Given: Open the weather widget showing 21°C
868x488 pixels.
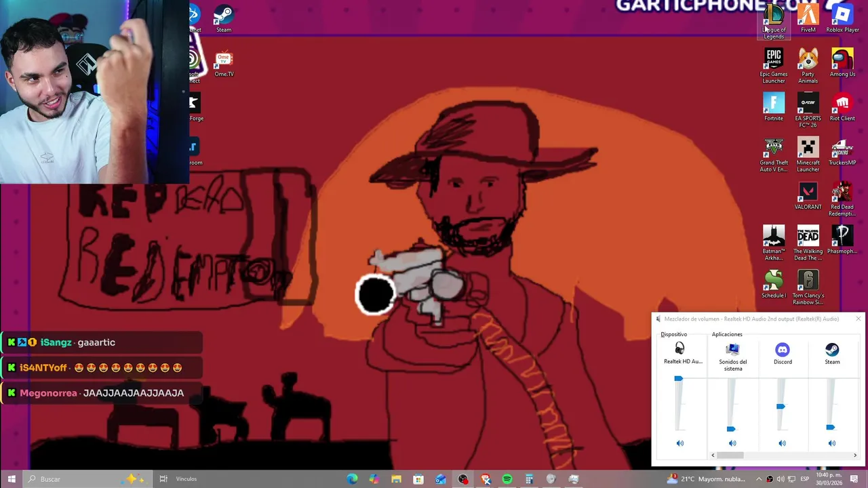Looking at the screenshot, I should pyautogui.click(x=705, y=479).
